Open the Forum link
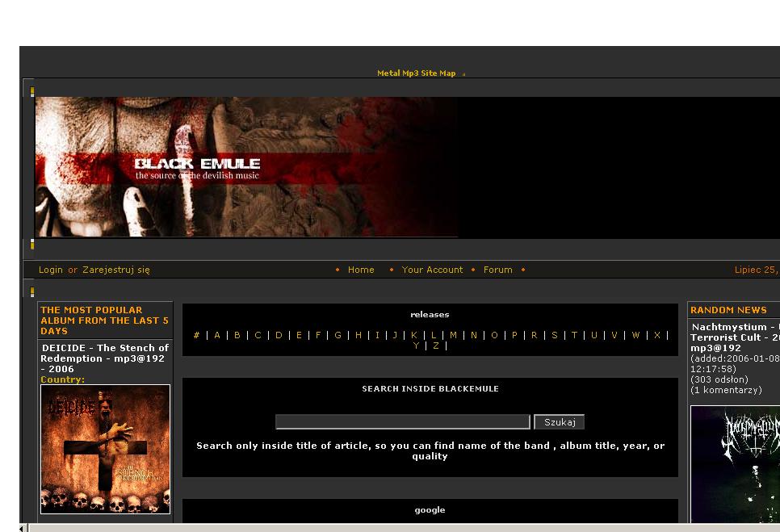The height and width of the screenshot is (532, 780). pyautogui.click(x=498, y=270)
